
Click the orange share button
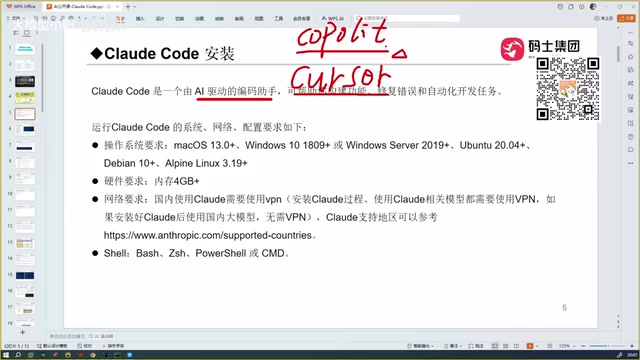point(627,18)
